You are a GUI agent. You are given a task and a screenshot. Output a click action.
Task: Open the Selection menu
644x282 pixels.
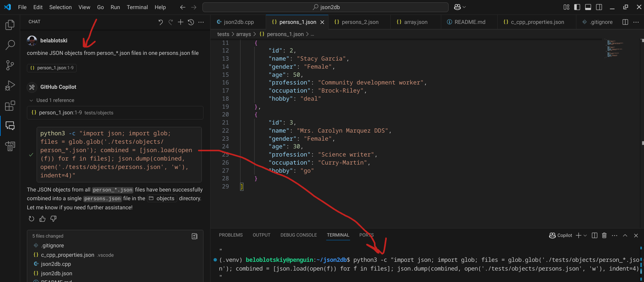pos(61,7)
